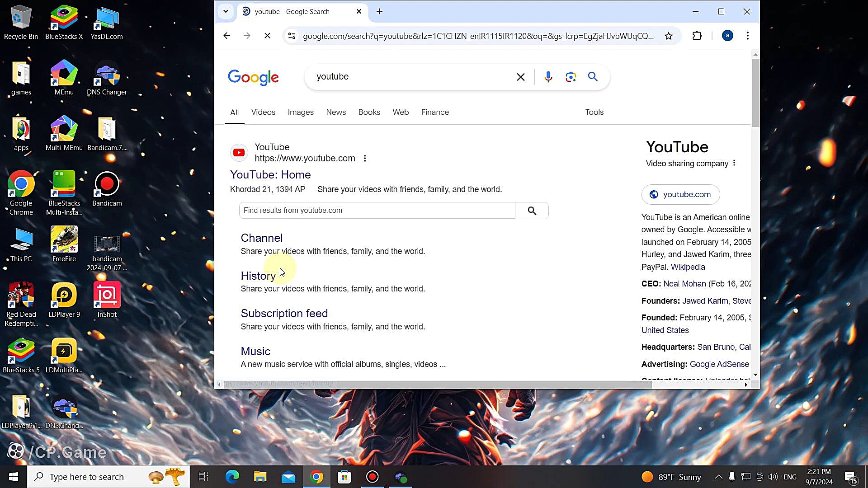
Task: Open the search Tools options
Action: pyautogui.click(x=594, y=112)
